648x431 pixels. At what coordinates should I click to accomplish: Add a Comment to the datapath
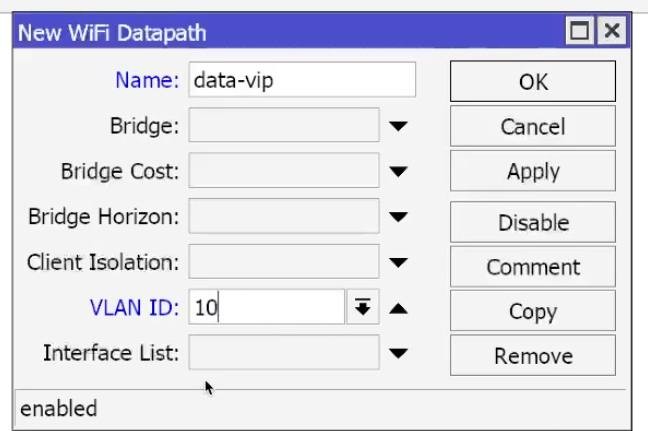click(533, 267)
